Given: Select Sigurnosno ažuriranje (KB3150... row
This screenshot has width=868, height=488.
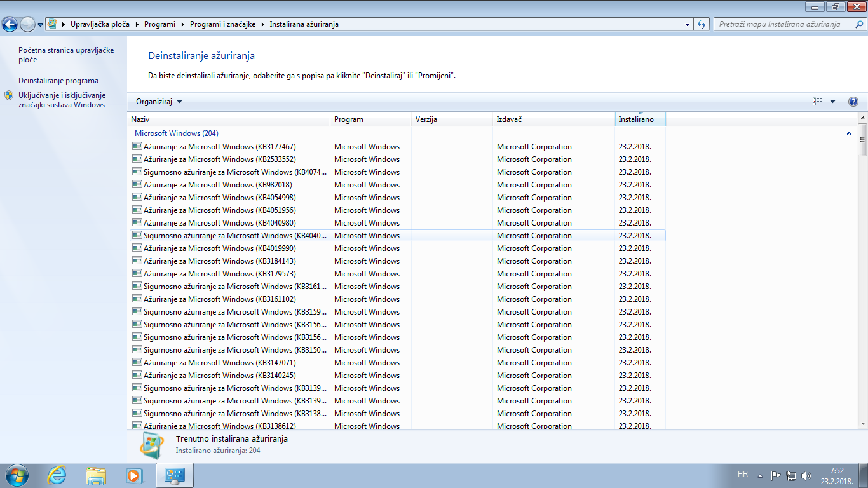Looking at the screenshot, I should tap(398, 349).
